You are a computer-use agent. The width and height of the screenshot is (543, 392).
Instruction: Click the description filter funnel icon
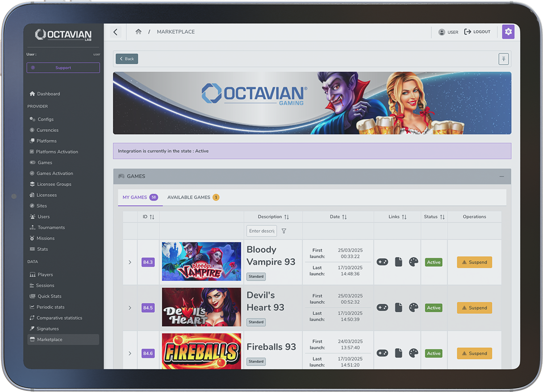coord(284,231)
